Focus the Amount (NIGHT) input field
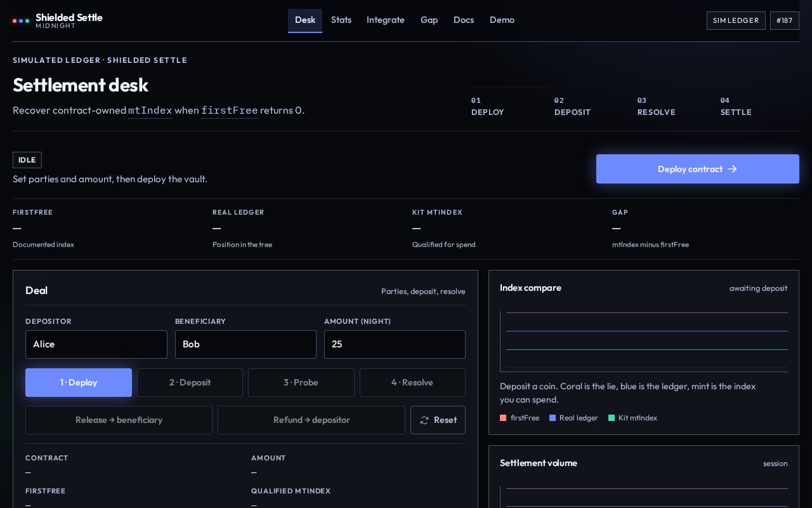This screenshot has height=508, width=812. point(395,344)
